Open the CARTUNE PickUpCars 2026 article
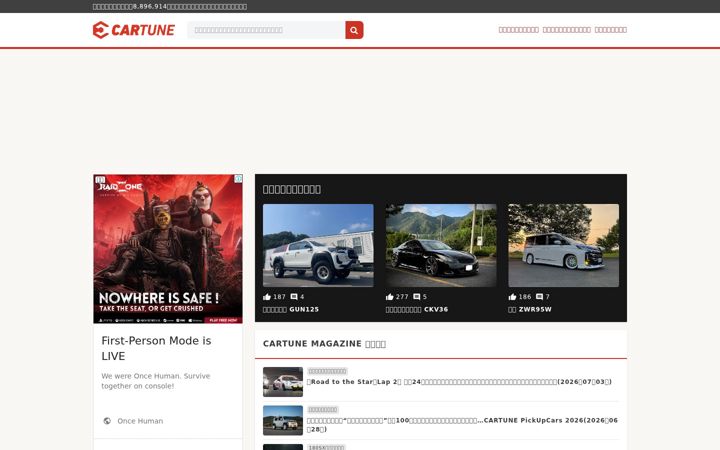This screenshot has height=450, width=720. [x=462, y=425]
